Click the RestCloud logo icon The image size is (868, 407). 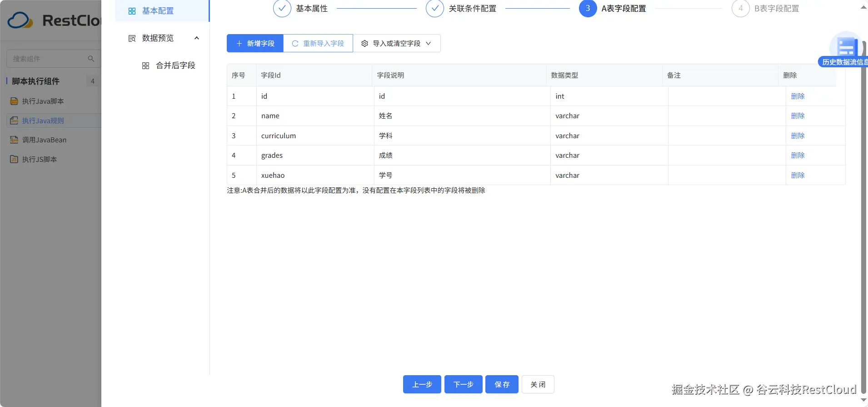pyautogui.click(x=20, y=20)
